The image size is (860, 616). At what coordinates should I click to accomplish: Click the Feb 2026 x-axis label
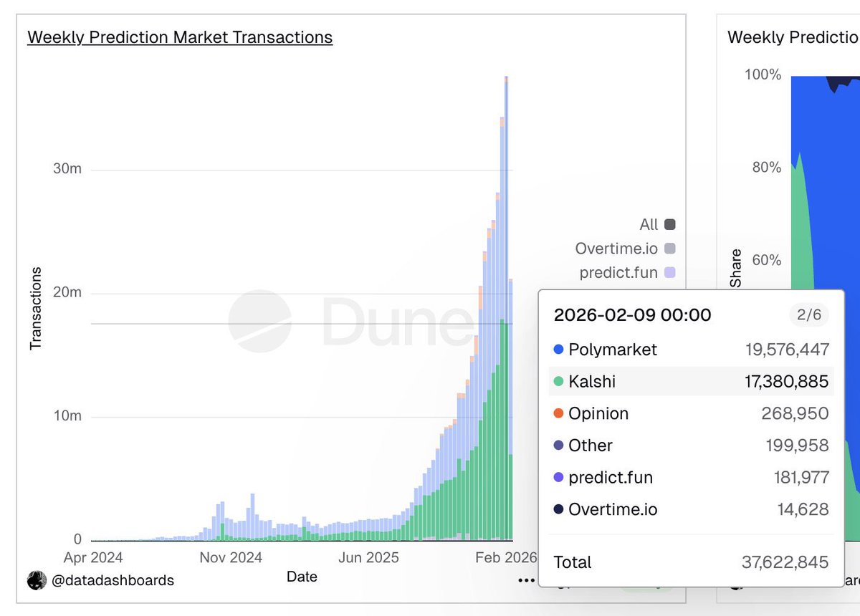click(x=507, y=557)
